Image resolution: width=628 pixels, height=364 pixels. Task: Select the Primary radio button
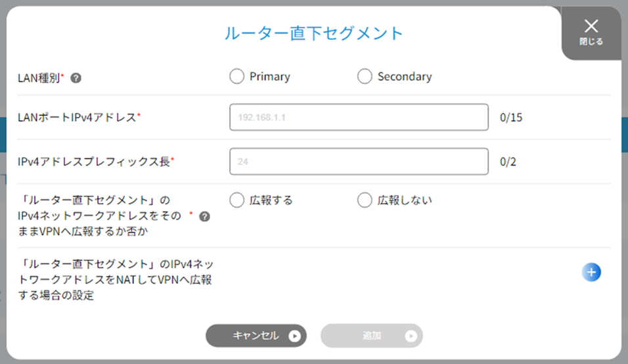[x=236, y=76]
